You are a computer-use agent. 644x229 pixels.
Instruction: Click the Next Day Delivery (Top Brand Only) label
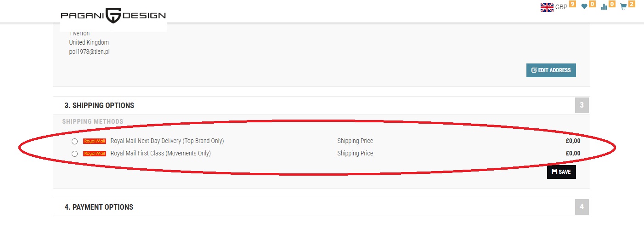[x=167, y=141]
